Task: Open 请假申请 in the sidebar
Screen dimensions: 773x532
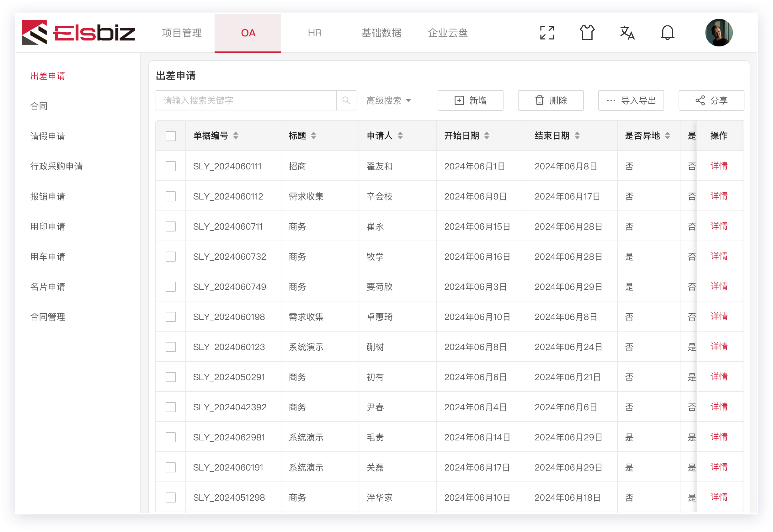Action: tap(48, 136)
